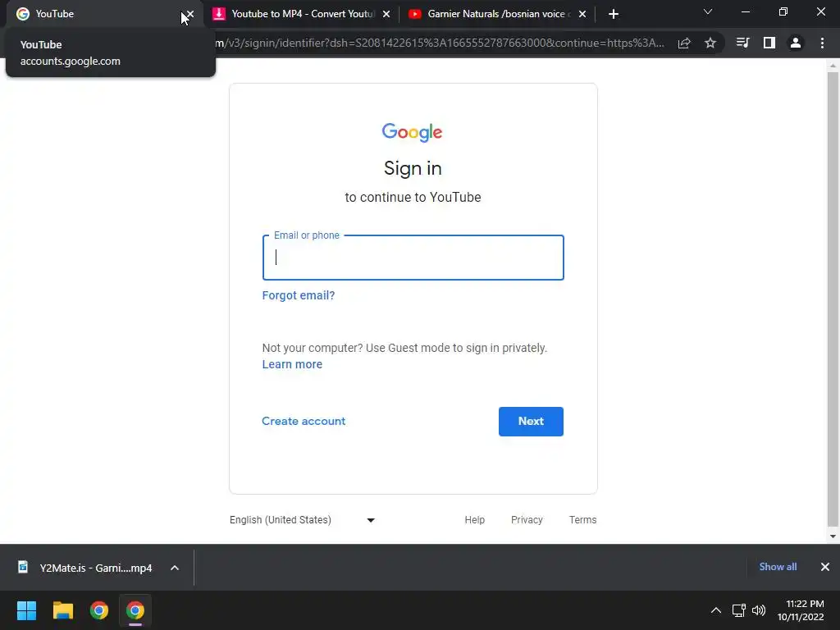Open the Terms link
Screen dimensions: 840x630
pyautogui.click(x=583, y=519)
